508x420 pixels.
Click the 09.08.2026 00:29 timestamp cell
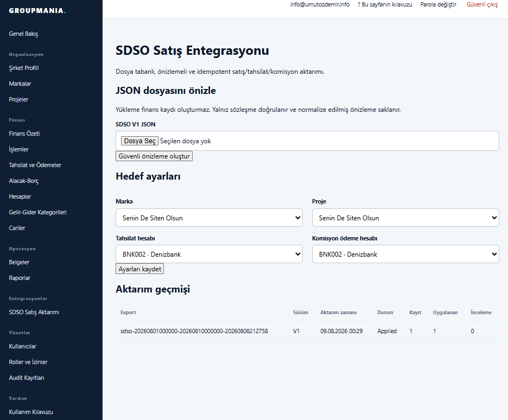click(341, 331)
